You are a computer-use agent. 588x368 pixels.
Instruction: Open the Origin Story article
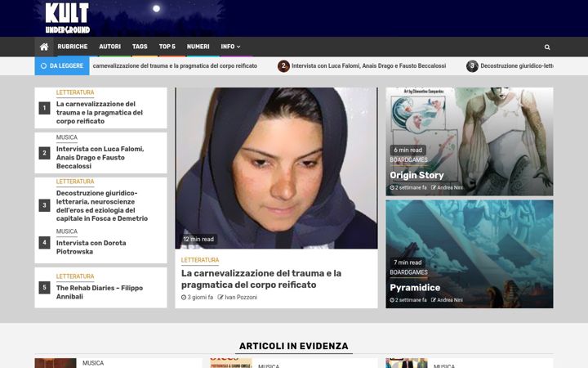click(416, 175)
